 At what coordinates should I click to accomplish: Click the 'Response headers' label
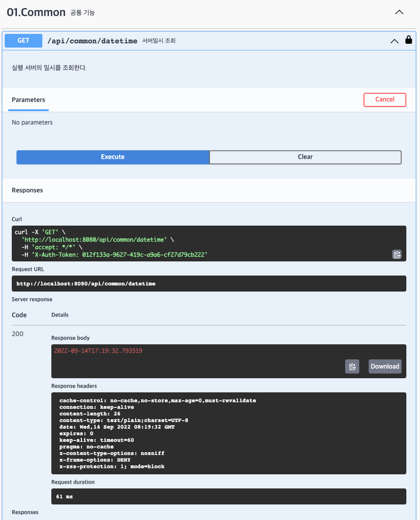[x=74, y=386]
